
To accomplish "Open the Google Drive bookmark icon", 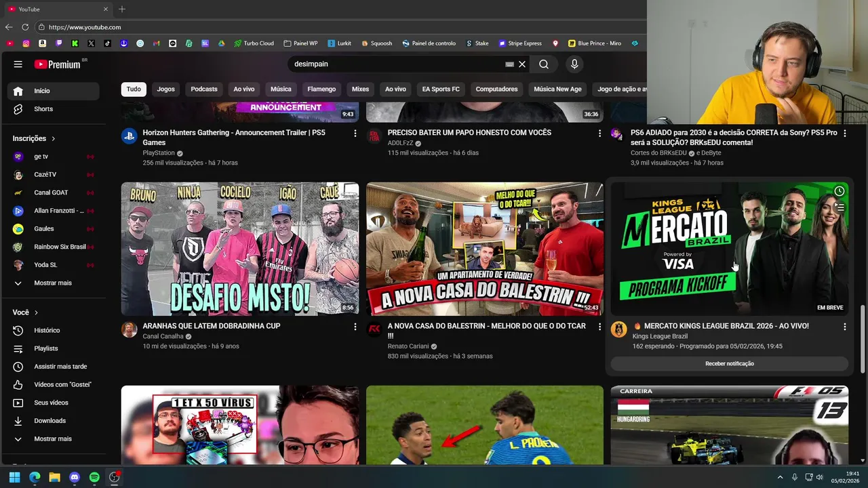I will [221, 43].
